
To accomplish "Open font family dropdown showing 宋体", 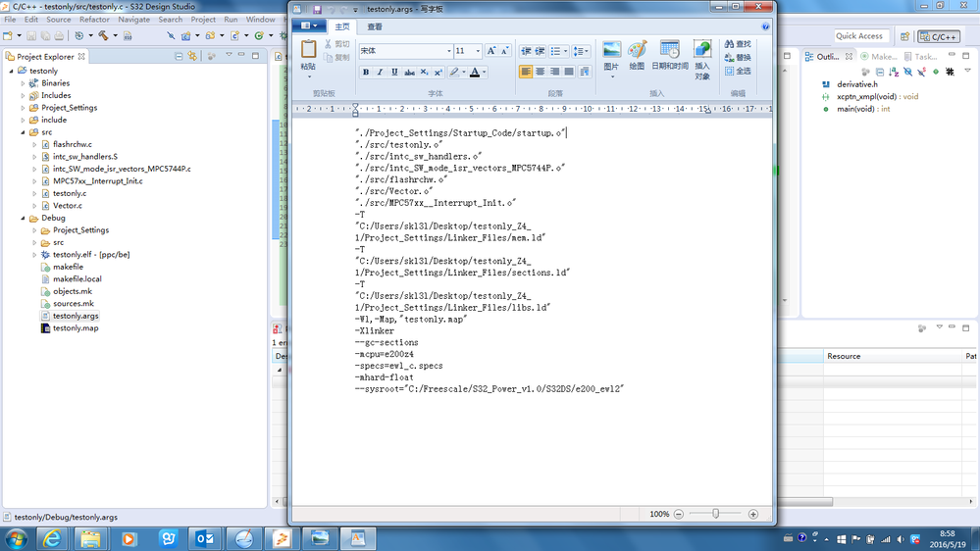I will tap(448, 51).
